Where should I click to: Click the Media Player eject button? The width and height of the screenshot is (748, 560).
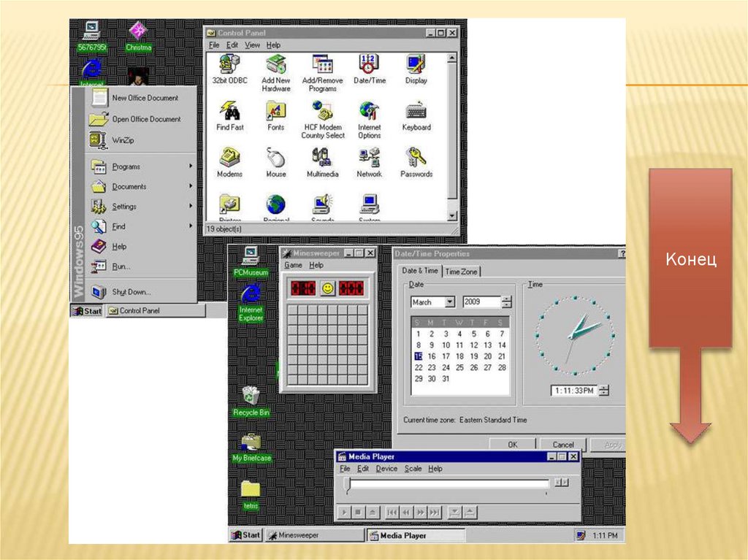point(372,513)
